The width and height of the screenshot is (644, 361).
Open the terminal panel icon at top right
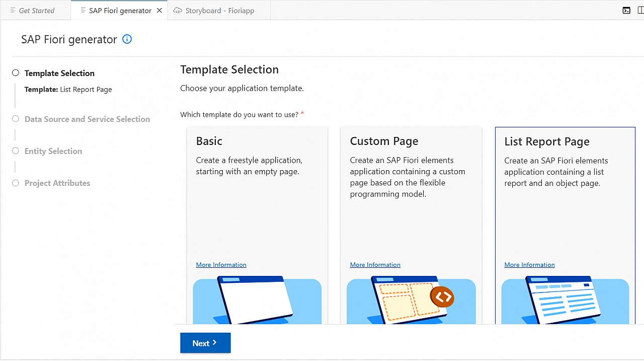pyautogui.click(x=626, y=11)
